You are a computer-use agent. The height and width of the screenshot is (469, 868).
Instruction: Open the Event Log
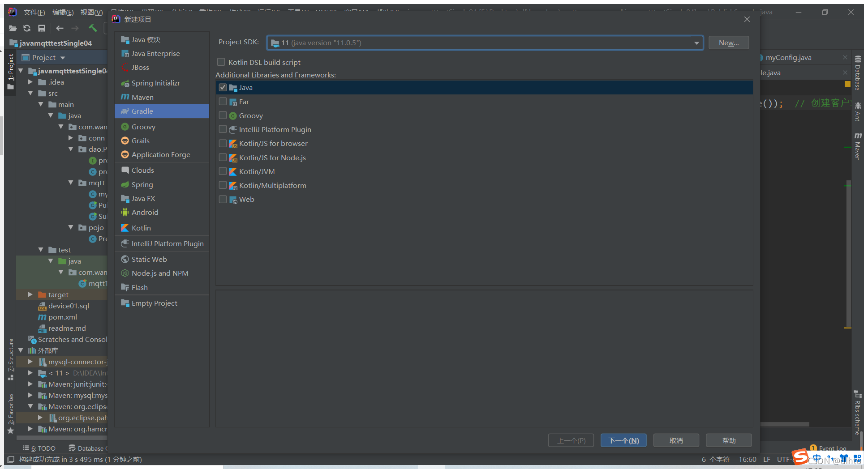[829, 448]
